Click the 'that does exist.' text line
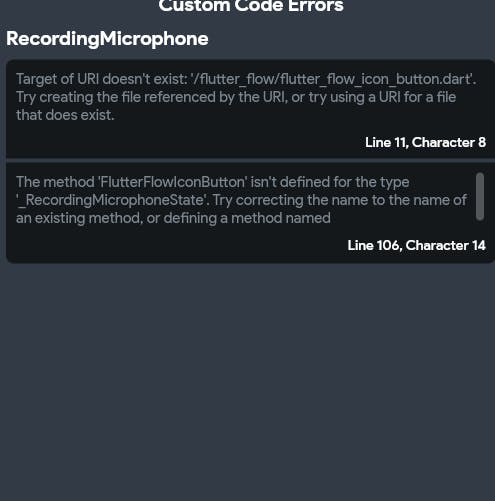 (x=65, y=115)
